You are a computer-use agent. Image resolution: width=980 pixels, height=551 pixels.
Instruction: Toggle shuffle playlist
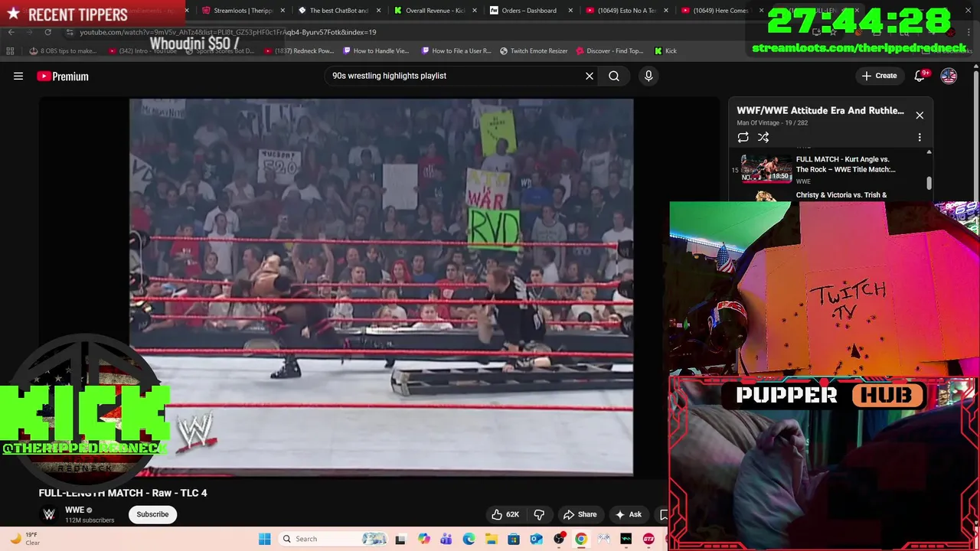763,137
